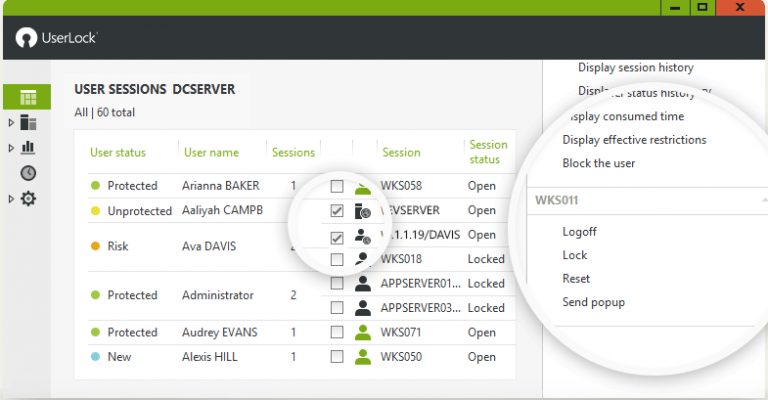Sort by Session status column header

point(488,152)
